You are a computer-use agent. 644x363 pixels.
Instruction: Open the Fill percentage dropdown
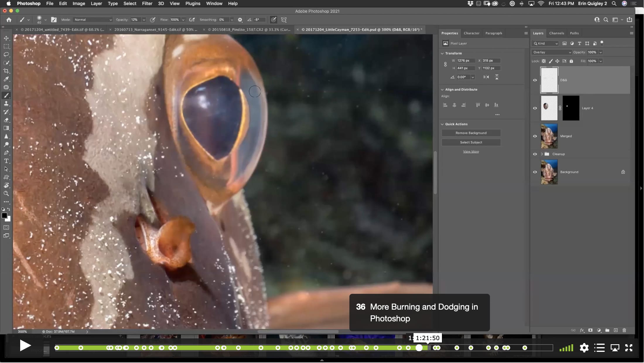click(600, 61)
